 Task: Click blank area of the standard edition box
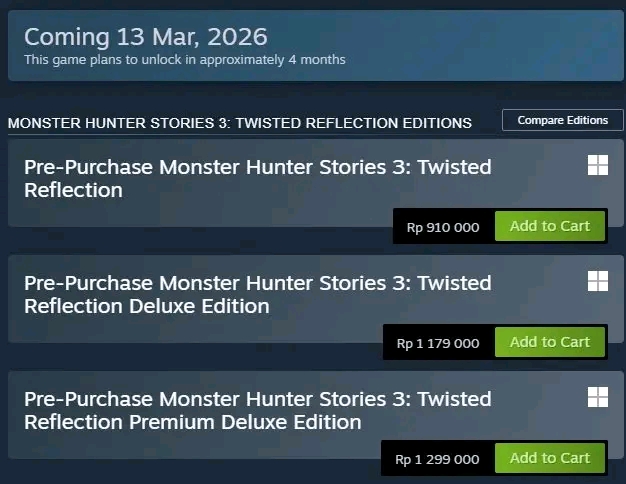200,214
